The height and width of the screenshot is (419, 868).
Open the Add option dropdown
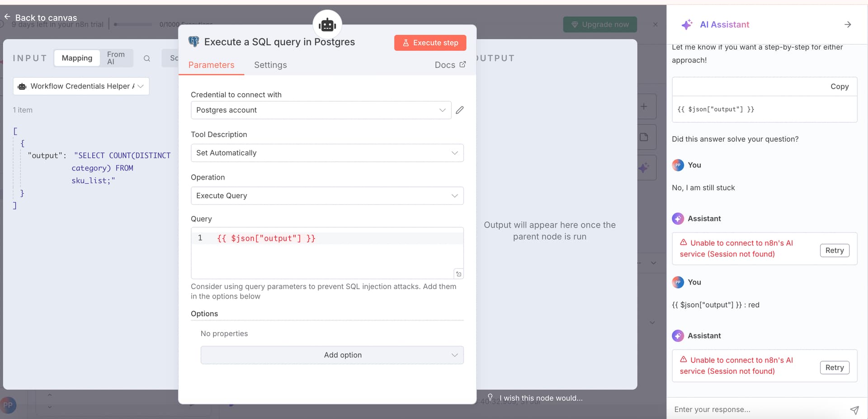coord(332,355)
